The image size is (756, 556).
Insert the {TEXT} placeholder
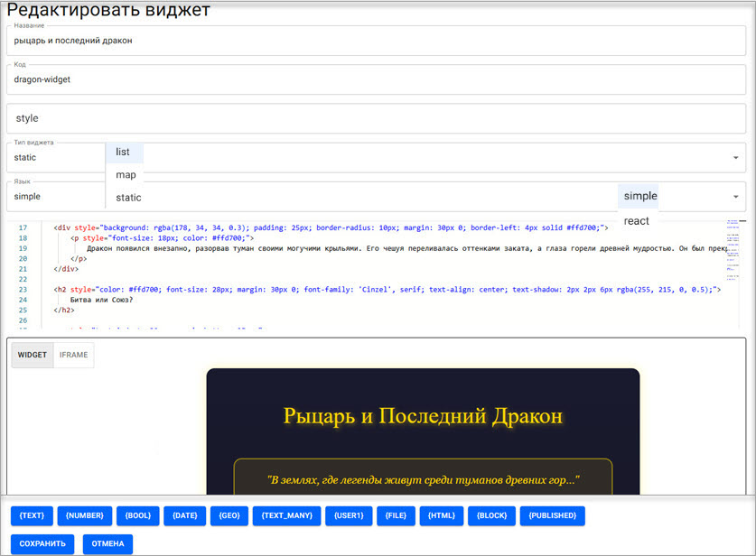tap(32, 515)
